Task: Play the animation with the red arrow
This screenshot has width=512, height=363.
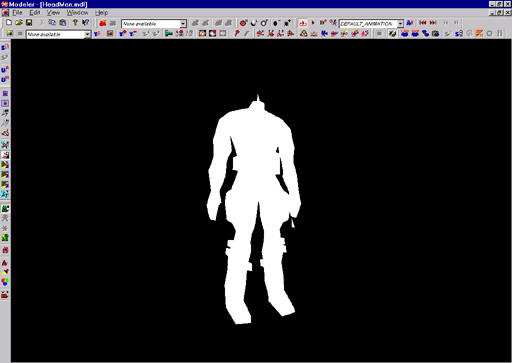Action: (313, 23)
